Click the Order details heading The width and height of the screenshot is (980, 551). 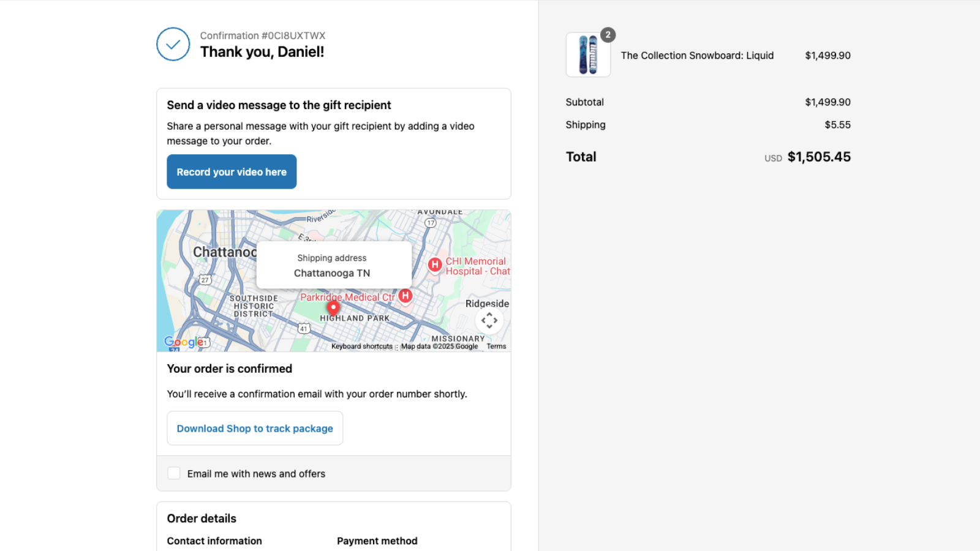(x=202, y=518)
